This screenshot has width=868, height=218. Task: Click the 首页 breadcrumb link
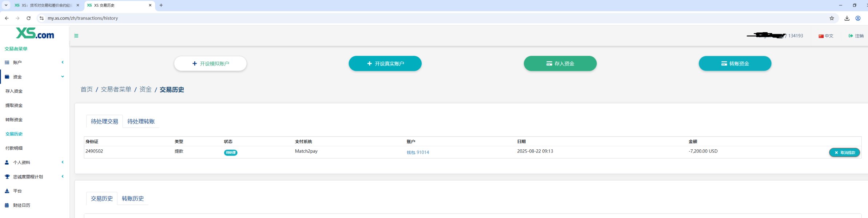[x=87, y=89]
